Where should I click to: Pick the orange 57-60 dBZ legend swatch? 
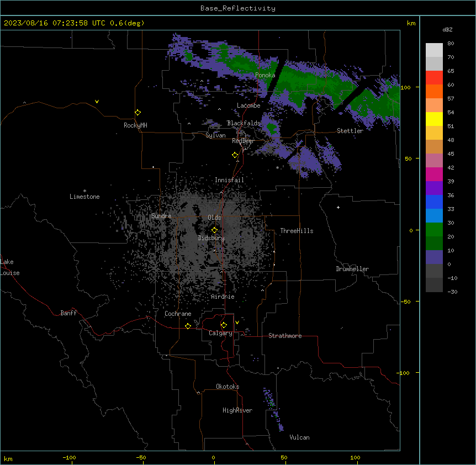click(x=434, y=91)
